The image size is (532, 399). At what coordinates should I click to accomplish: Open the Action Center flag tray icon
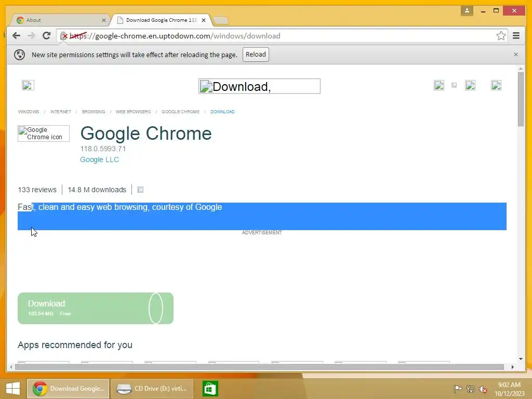click(458, 389)
